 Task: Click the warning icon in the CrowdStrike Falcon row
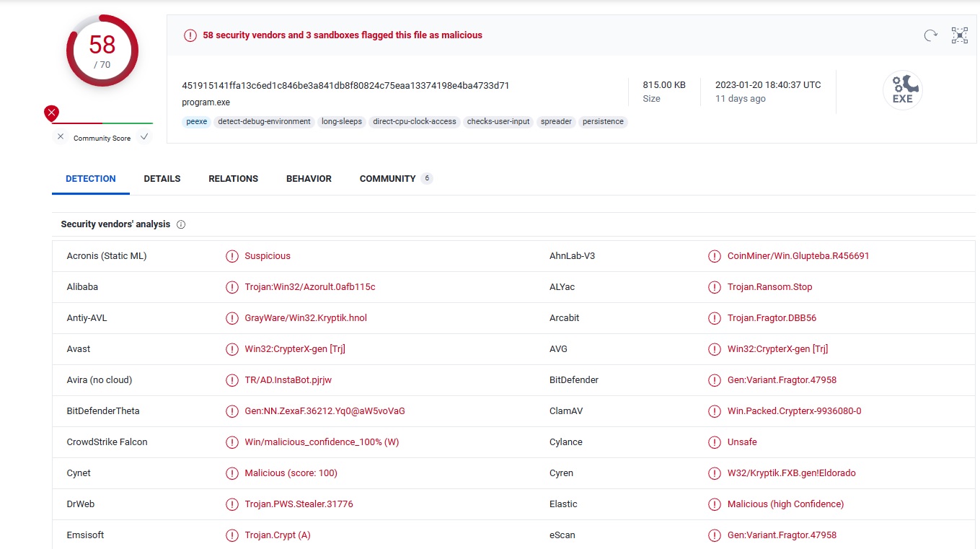pos(232,442)
